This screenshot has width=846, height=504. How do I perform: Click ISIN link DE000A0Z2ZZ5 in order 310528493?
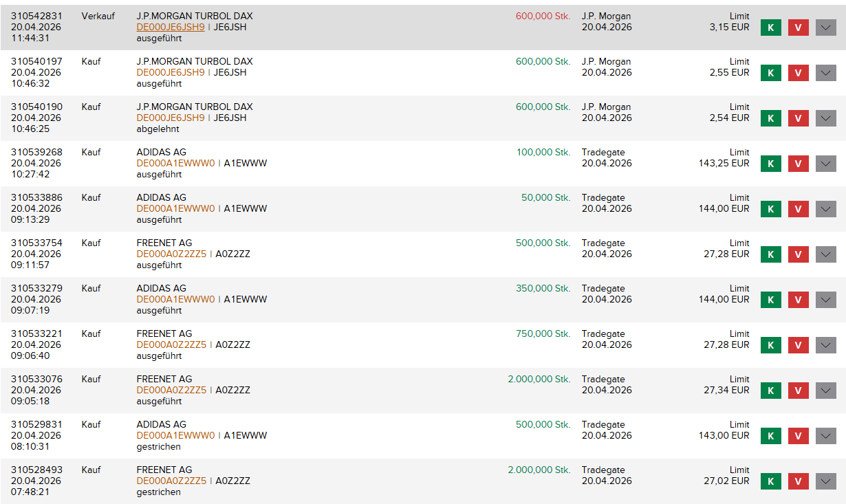pyautogui.click(x=171, y=481)
